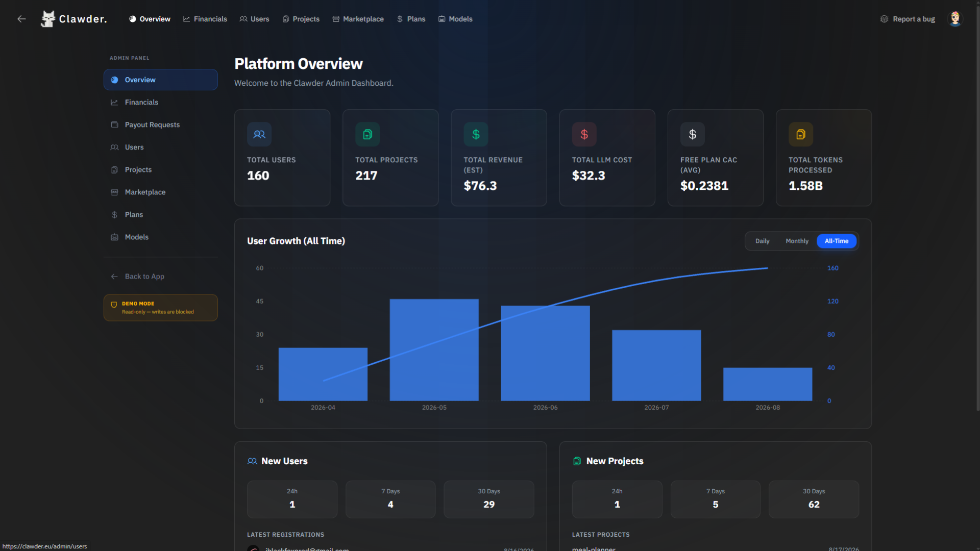Viewport: 980px width, 551px height.
Task: Click the Total Tokens Processed icon
Action: point(801,134)
